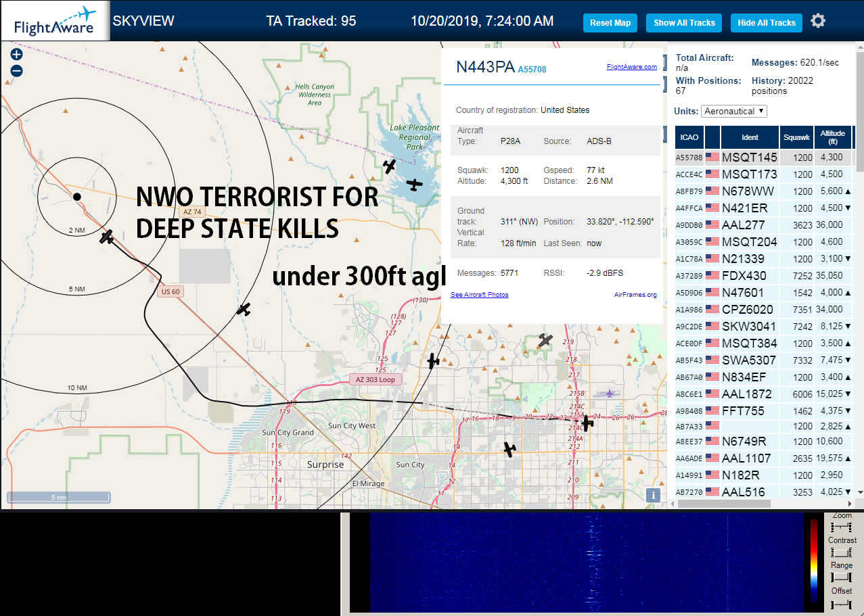Open the AirFrames.org link
Screen dimensions: 864x616
point(635,295)
